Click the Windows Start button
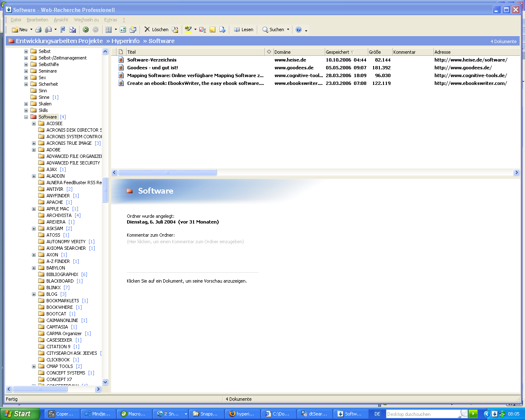The height and width of the screenshot is (420, 525). coord(20,414)
